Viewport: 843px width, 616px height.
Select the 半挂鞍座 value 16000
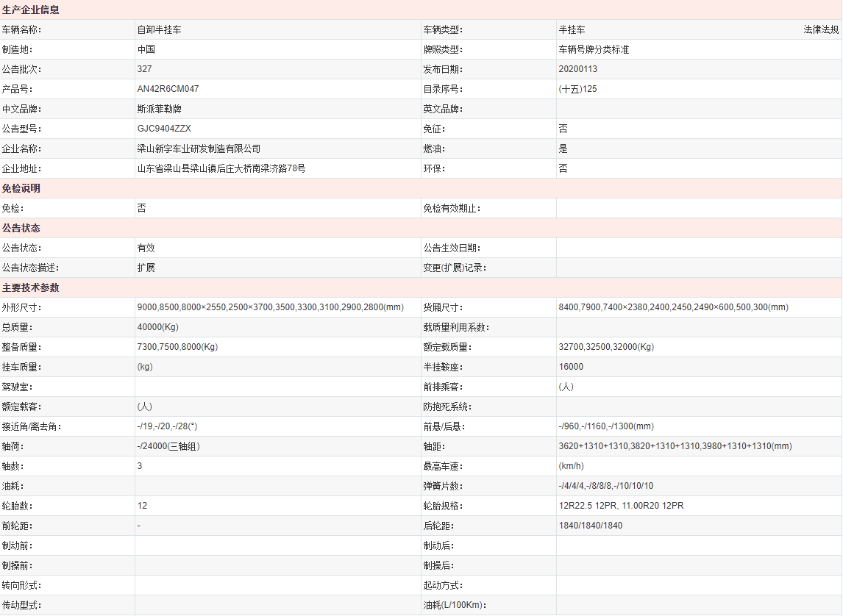point(569,367)
